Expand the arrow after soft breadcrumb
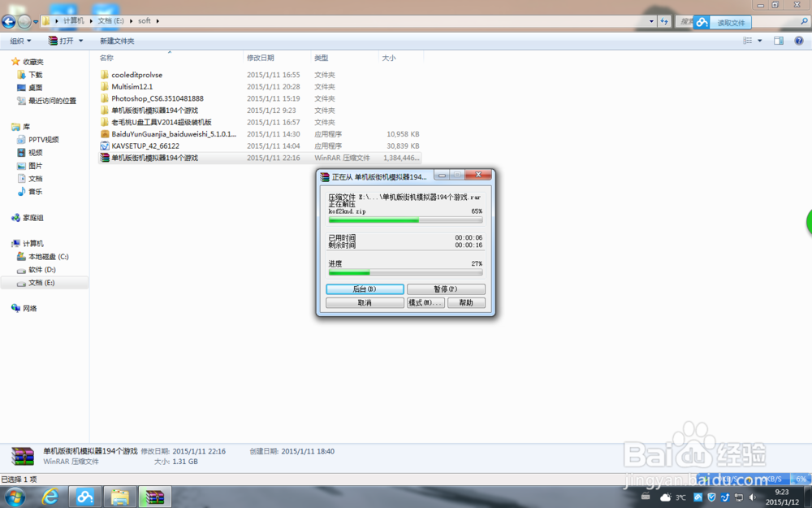 [x=158, y=21]
